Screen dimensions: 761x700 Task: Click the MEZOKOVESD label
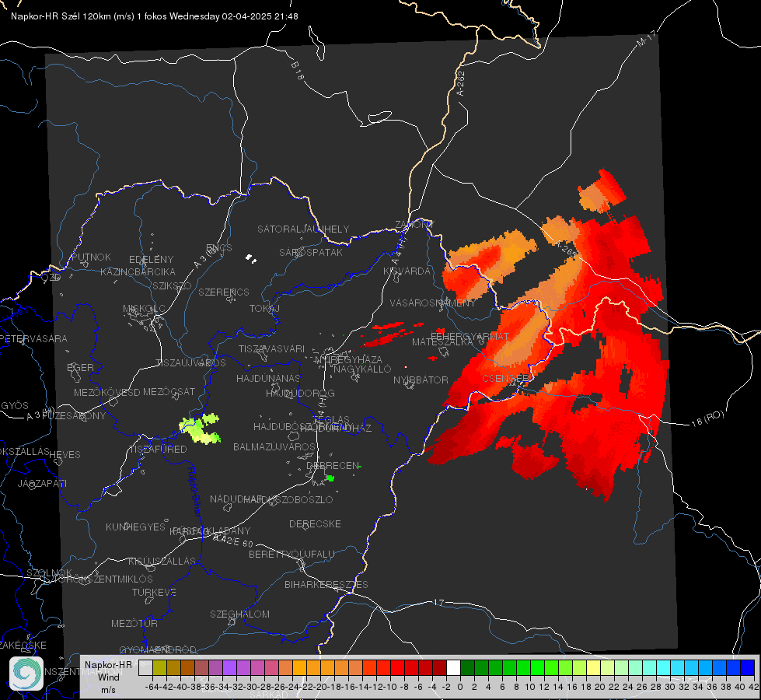pos(107,392)
